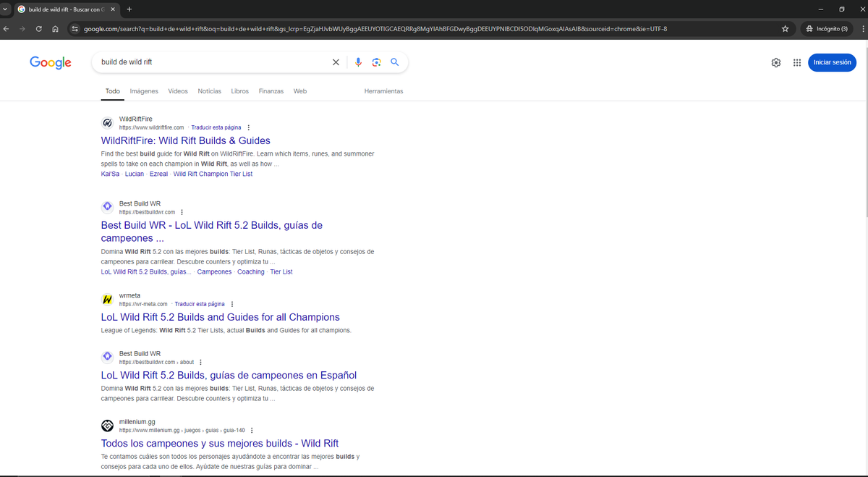Click 'Traducir esta página' for WildRiftFire
The width and height of the screenshot is (868, 477).
coord(216,127)
